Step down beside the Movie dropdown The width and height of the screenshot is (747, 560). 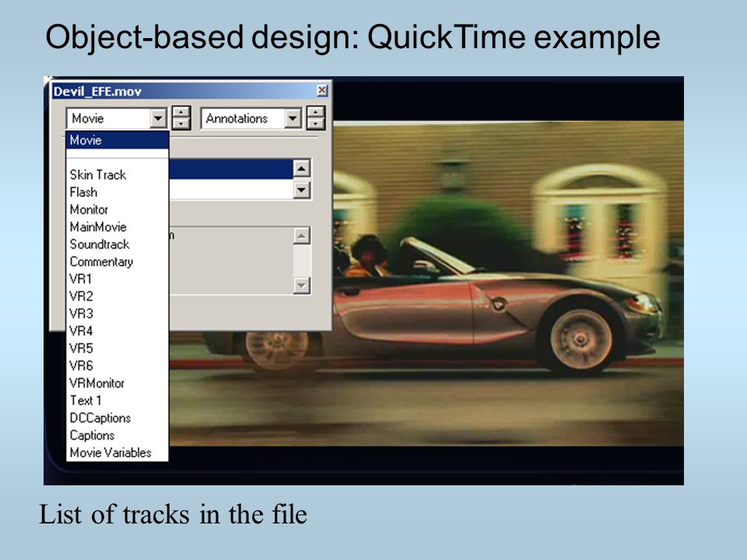click(181, 124)
